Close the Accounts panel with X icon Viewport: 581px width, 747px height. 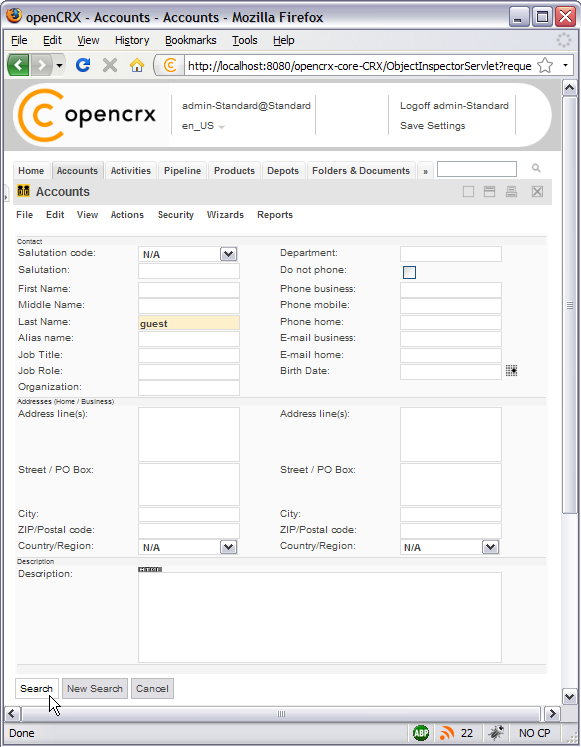(x=537, y=192)
